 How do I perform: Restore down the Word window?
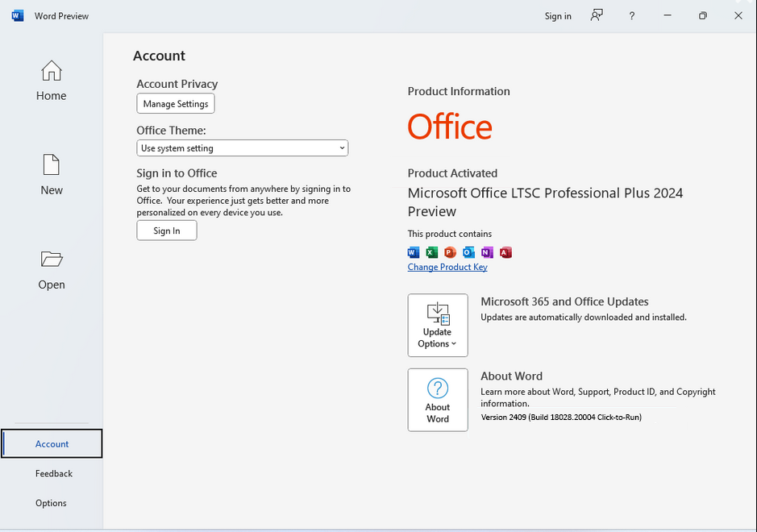point(703,16)
